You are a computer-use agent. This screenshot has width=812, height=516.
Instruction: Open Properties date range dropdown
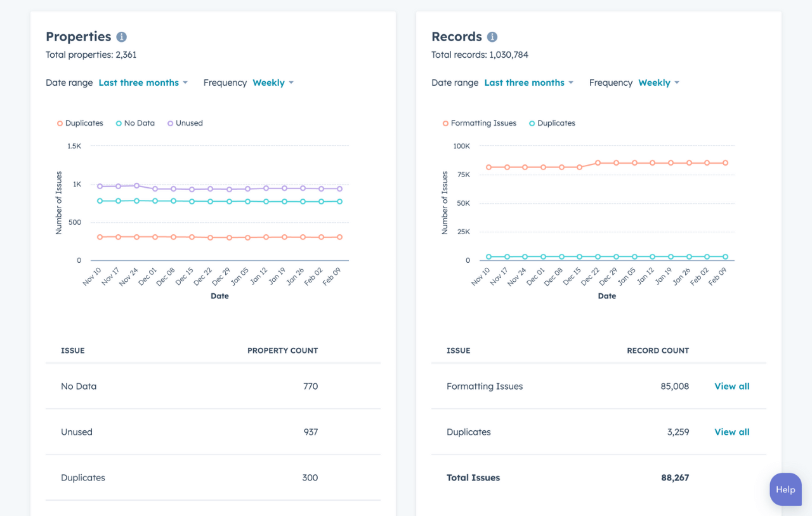[143, 83]
